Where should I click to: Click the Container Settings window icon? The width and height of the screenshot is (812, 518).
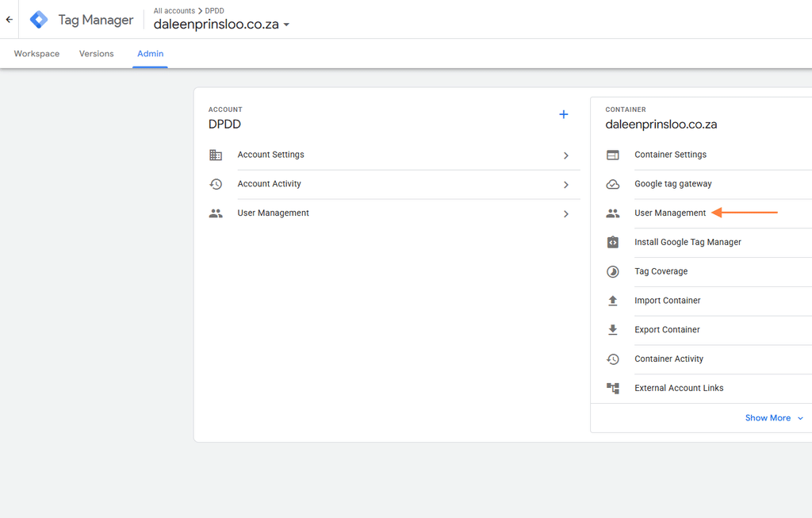[x=613, y=155]
